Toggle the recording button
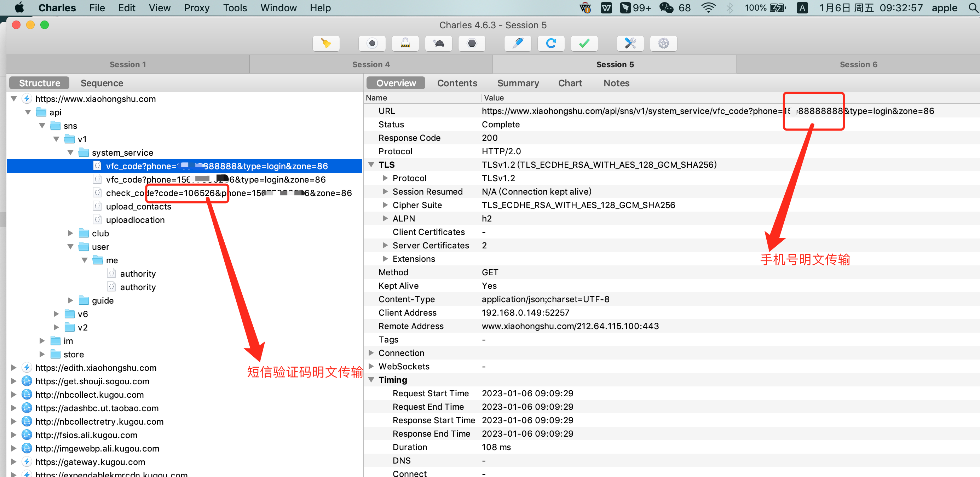This screenshot has width=980, height=477. click(x=372, y=44)
